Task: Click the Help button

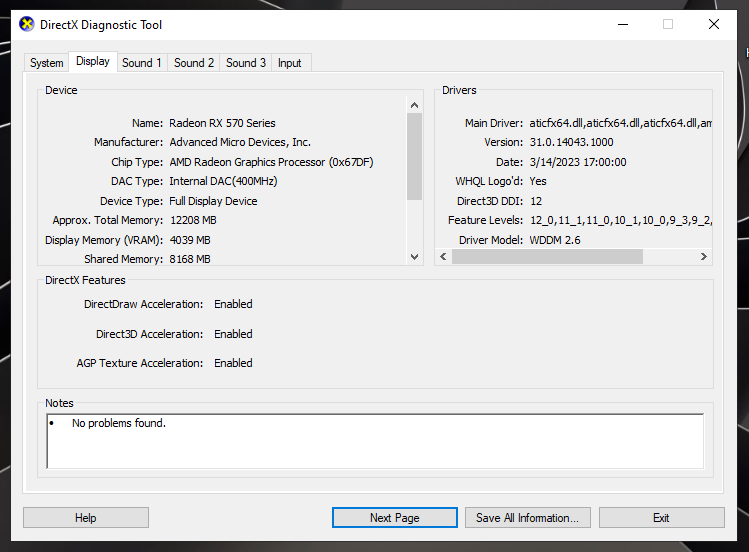Action: 86,518
